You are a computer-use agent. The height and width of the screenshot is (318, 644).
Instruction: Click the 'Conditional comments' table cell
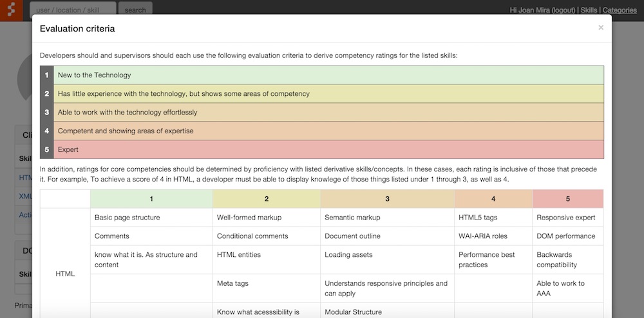click(252, 236)
